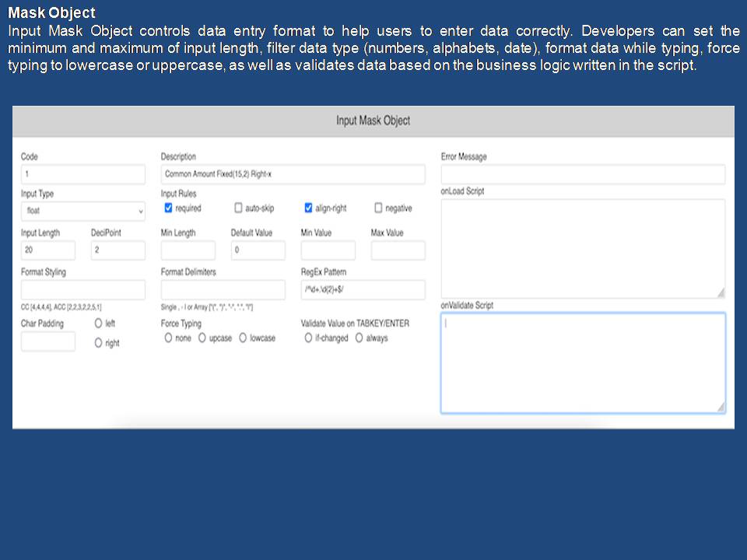Focus the Description text field
Screen dimensions: 747x560
[293, 174]
